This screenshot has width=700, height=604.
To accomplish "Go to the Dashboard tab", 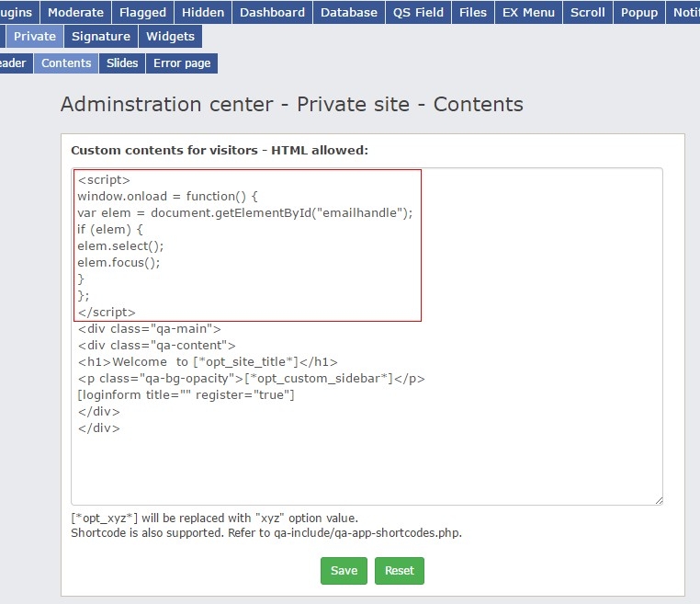I will point(272,12).
